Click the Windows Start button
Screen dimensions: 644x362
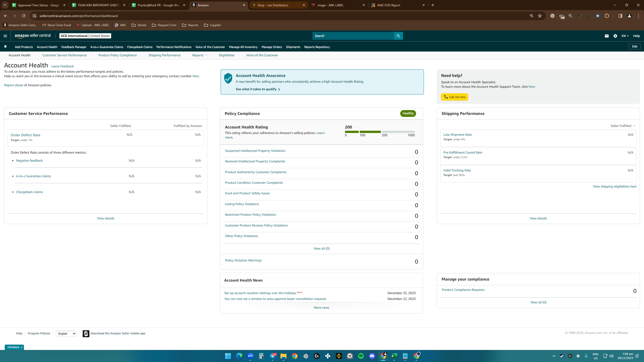pyautogui.click(x=228, y=356)
